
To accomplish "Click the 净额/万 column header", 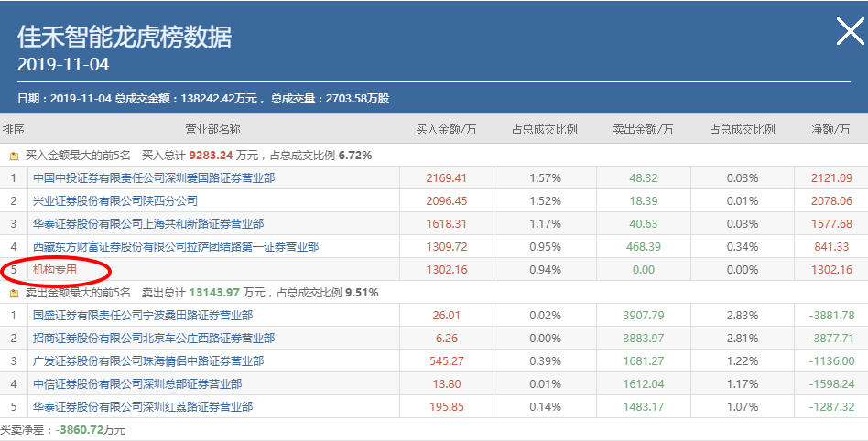I will tap(830, 130).
